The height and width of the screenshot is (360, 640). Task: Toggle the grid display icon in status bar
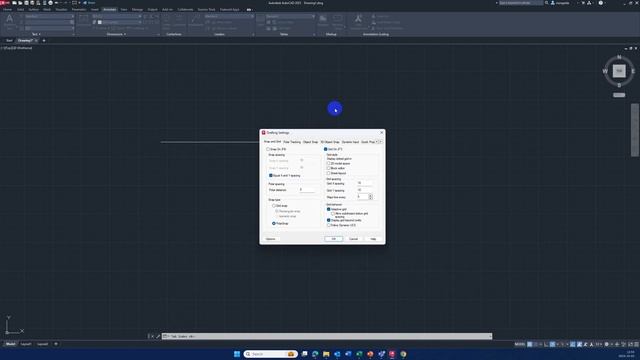(530, 344)
